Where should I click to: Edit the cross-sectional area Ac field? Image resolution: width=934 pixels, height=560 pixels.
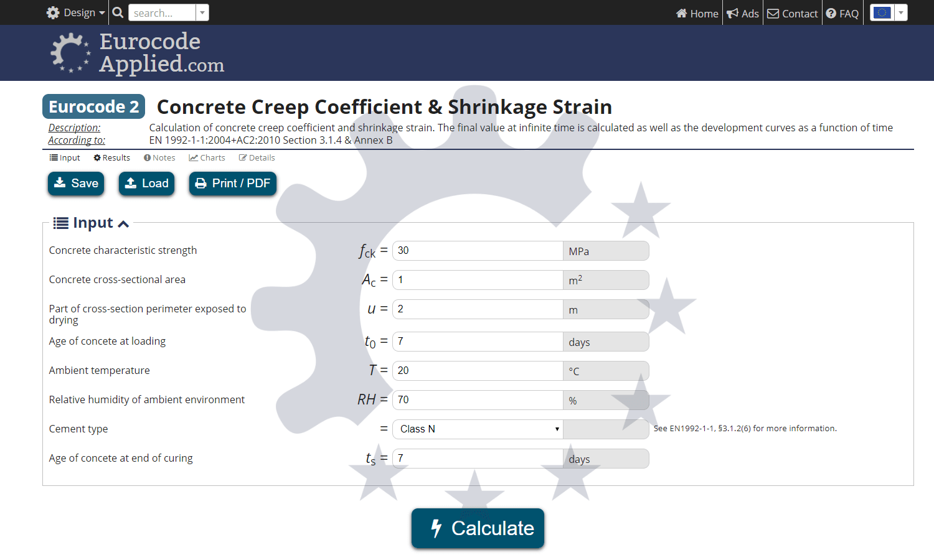pyautogui.click(x=478, y=280)
